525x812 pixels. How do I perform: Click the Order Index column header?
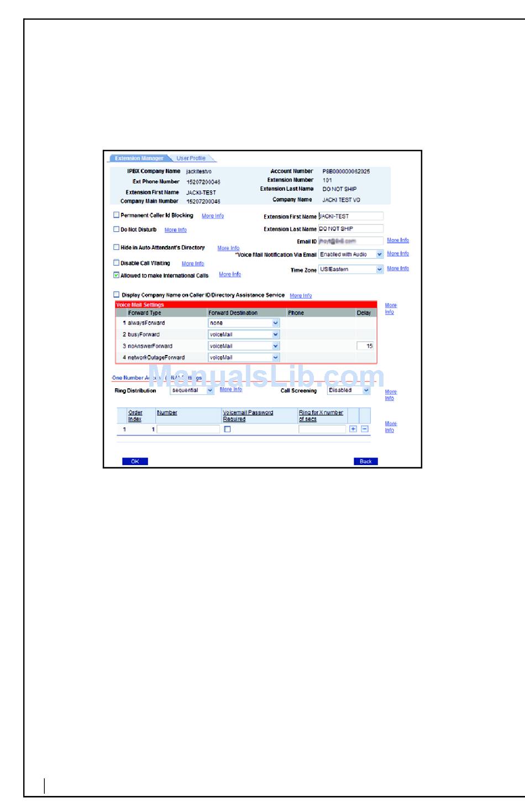tap(135, 416)
